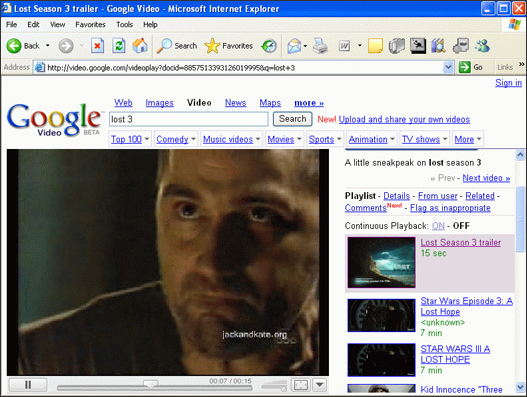
Task: Pause the video playback
Action: tap(28, 385)
